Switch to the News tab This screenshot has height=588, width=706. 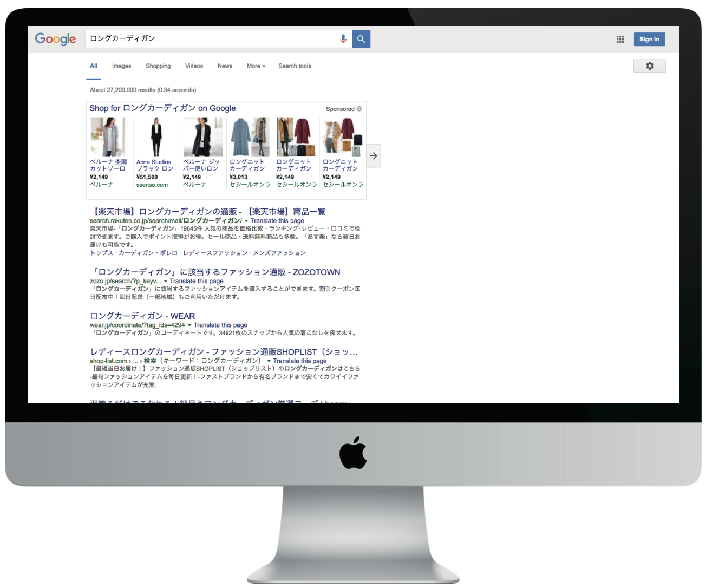point(225,66)
